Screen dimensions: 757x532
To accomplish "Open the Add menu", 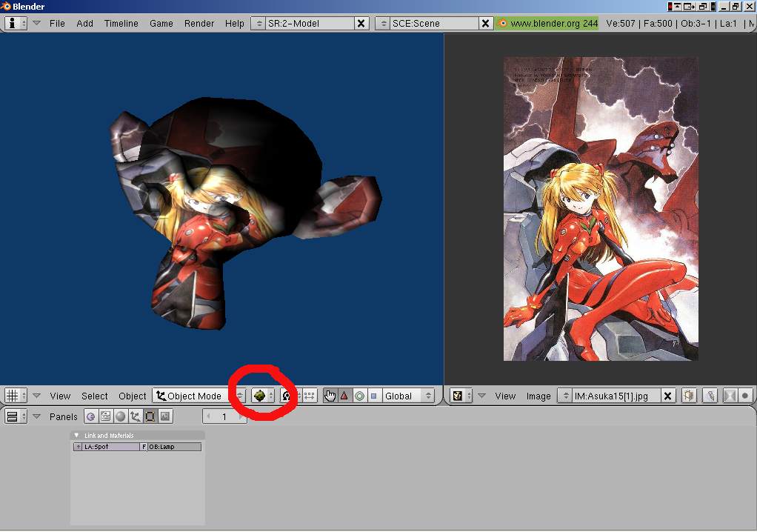I will tap(85, 23).
